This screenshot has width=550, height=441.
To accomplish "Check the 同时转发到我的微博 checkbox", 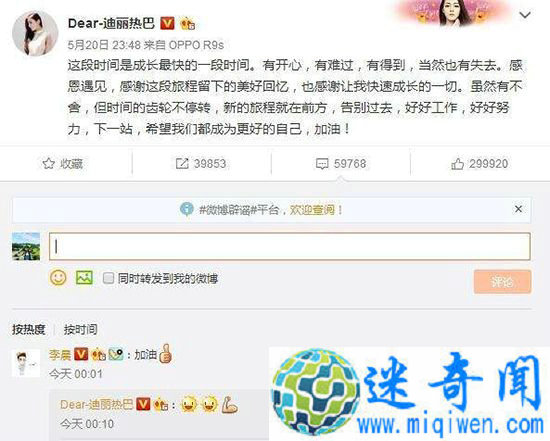I will pyautogui.click(x=108, y=278).
